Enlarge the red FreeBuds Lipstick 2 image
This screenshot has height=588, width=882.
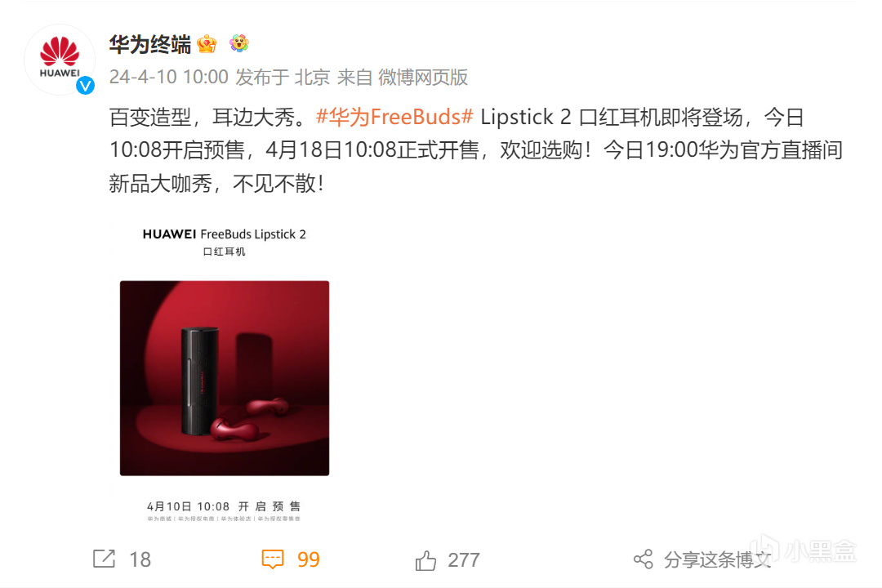tap(225, 377)
